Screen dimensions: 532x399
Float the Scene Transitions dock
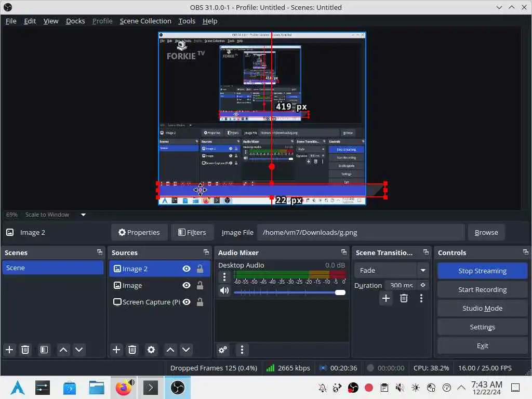426,252
